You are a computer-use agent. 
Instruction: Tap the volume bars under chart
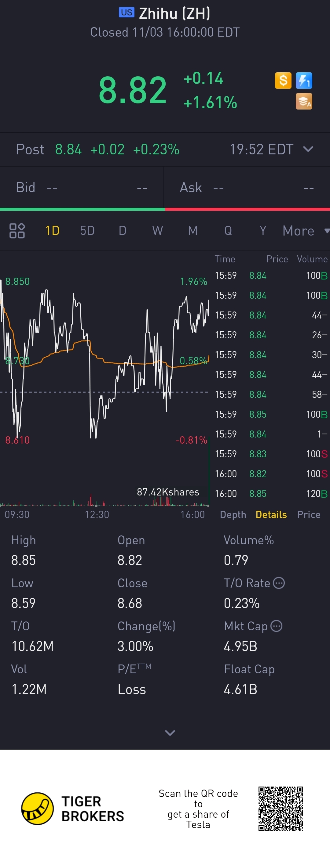105,499
